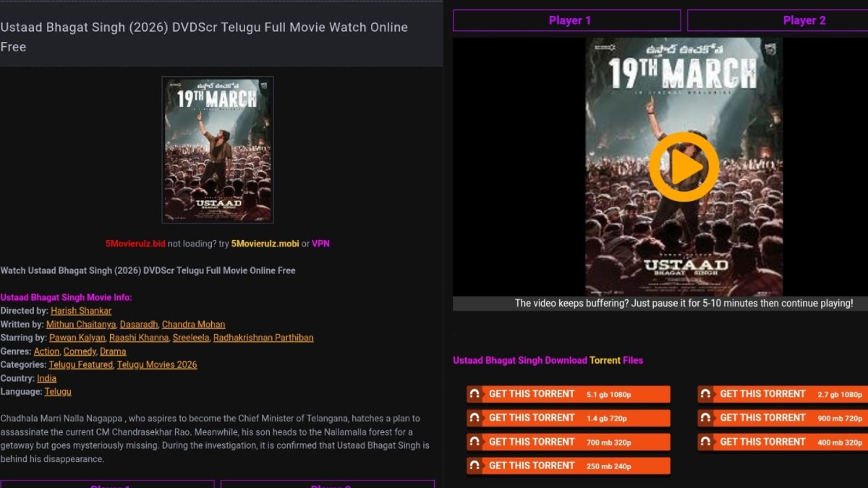Open the small movie poster thumbnail

click(218, 150)
